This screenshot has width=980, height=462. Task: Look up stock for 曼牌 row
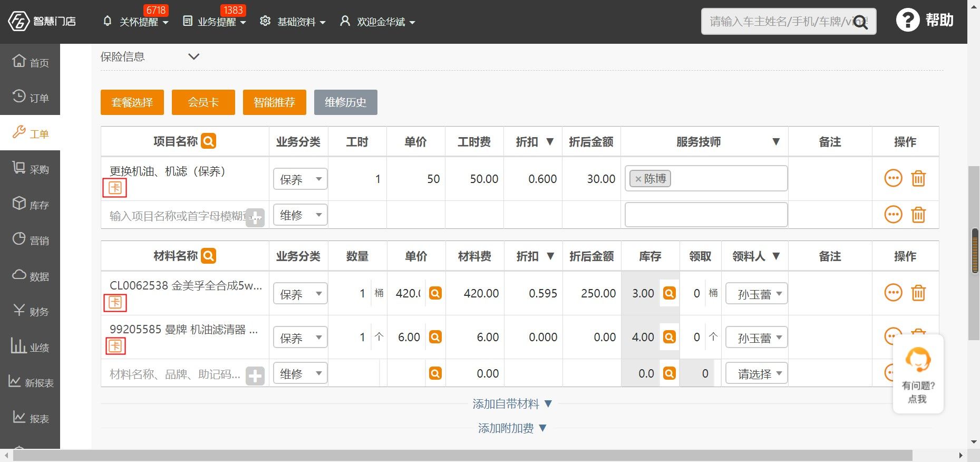click(x=669, y=336)
